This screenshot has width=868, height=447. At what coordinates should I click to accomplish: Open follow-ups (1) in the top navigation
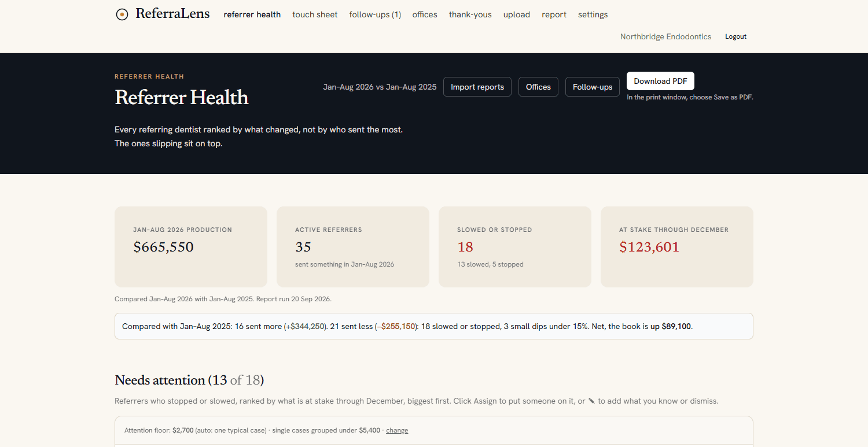(x=375, y=14)
